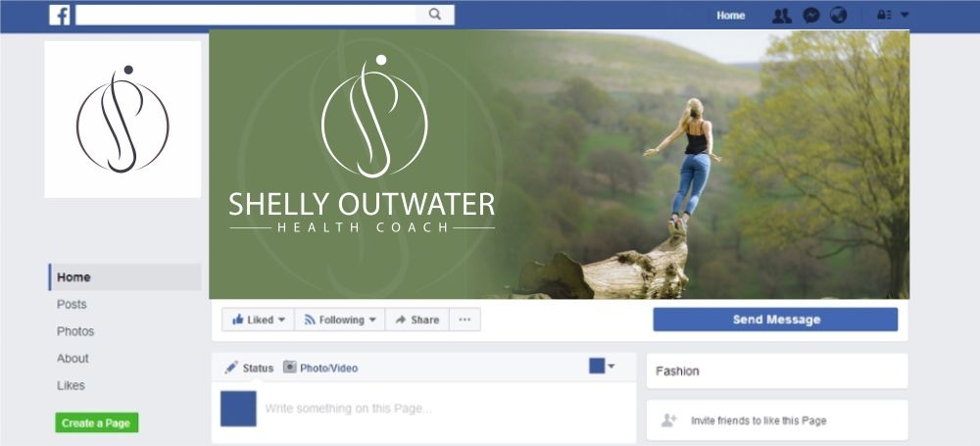Open friend requests icon
Image resolution: width=980 pixels, height=446 pixels.
point(781,15)
